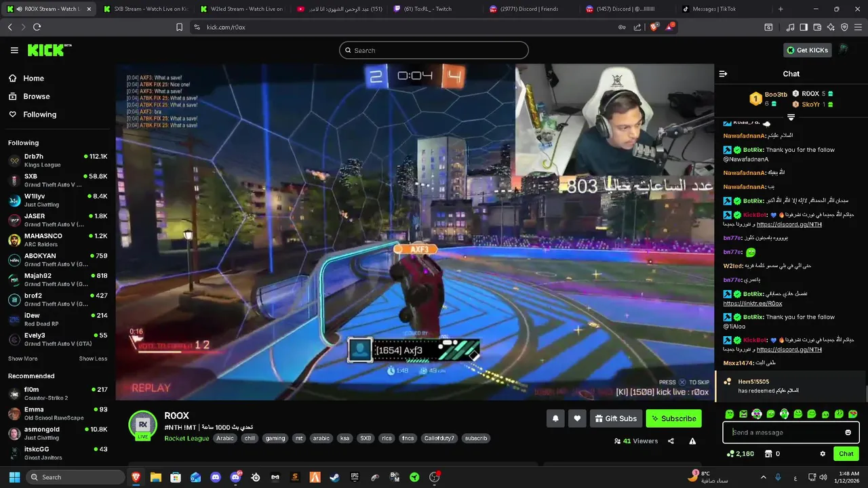
Task: Switch to the Messages TikTok tab
Action: (x=724, y=9)
